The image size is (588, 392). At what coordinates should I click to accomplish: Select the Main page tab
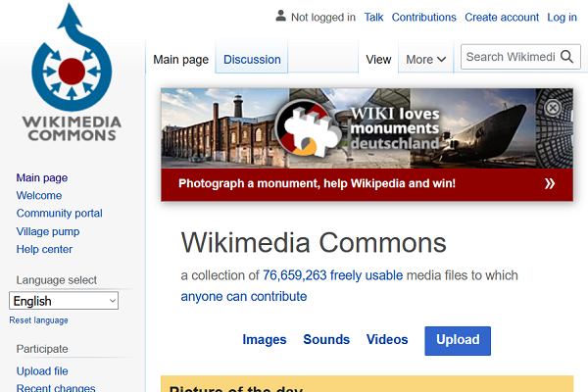[180, 60]
